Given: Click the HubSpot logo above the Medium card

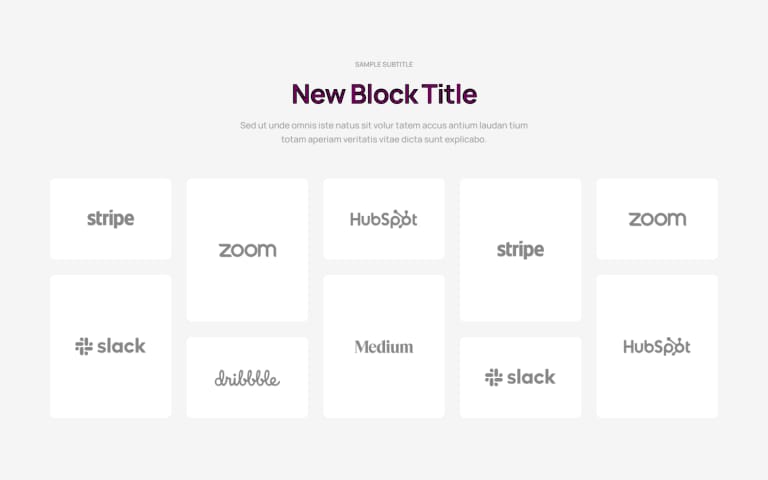Looking at the screenshot, I should [x=384, y=219].
